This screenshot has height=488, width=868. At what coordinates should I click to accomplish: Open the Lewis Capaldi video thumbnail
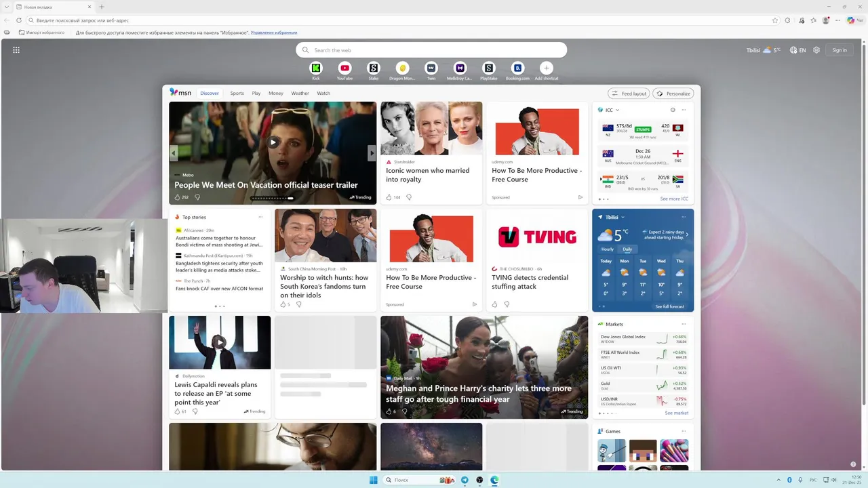tap(220, 342)
